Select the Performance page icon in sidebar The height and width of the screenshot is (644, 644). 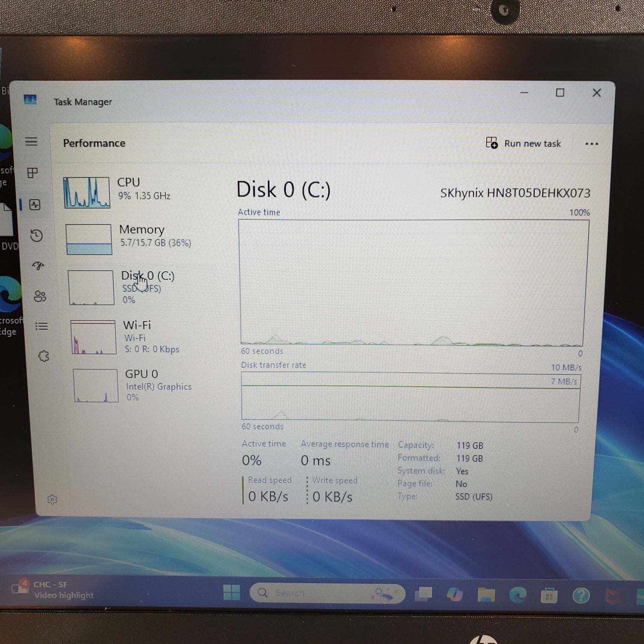[35, 205]
